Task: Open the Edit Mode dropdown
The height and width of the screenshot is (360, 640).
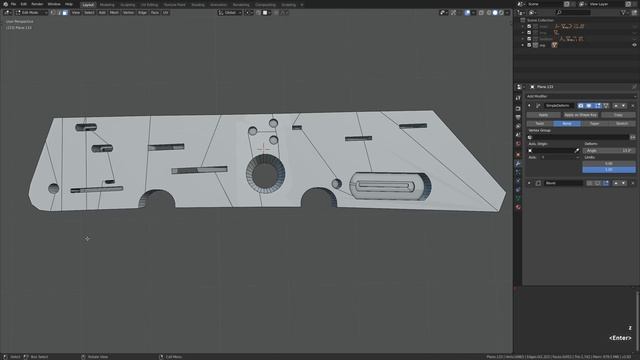Action: click(x=31, y=13)
